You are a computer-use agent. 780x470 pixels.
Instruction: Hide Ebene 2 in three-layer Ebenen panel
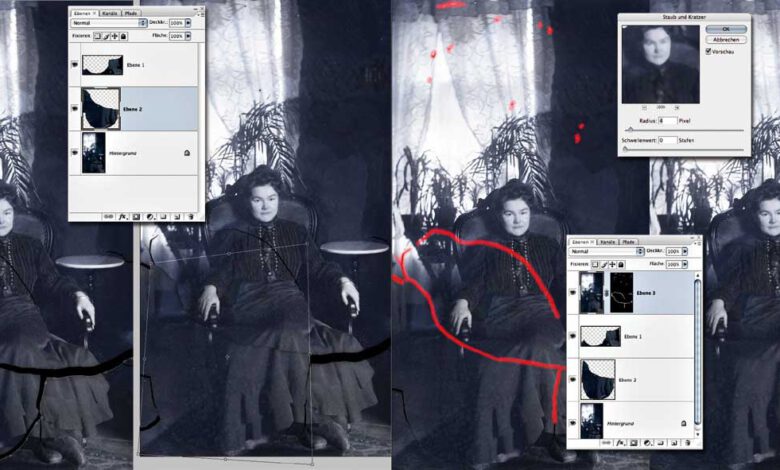coord(75,108)
